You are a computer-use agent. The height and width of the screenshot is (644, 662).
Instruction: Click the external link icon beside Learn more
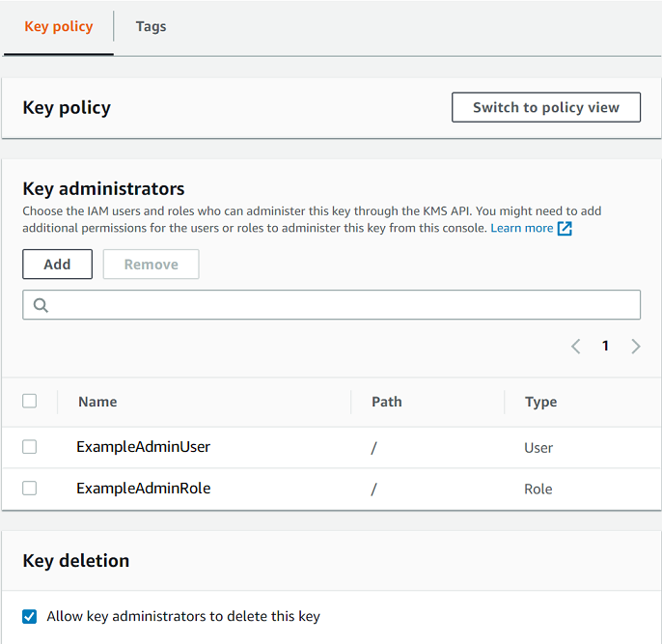(x=565, y=229)
